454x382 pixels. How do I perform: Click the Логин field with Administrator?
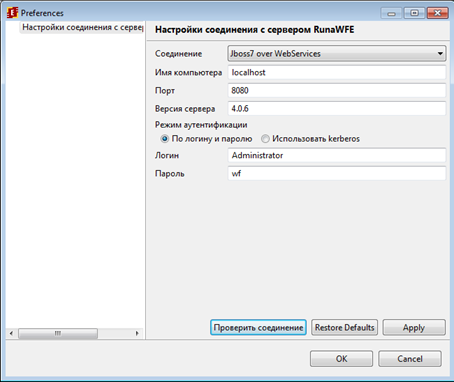[x=337, y=155]
